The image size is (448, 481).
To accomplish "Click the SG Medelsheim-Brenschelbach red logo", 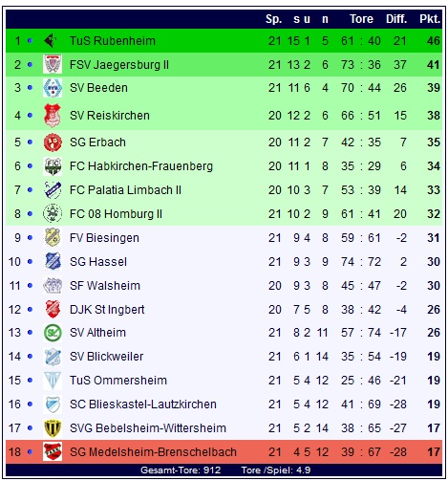I will 53,451.
